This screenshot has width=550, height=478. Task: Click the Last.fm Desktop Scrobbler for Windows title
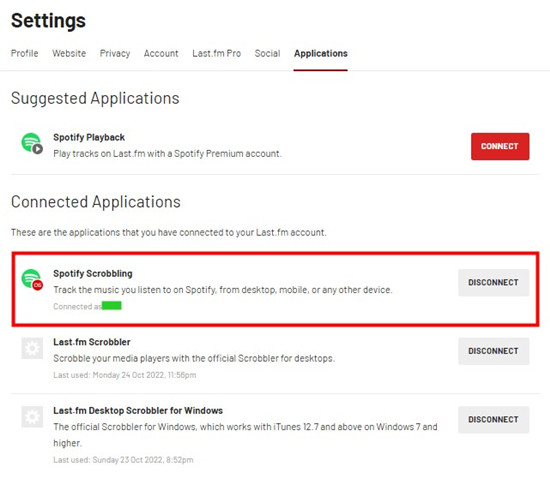click(x=138, y=410)
